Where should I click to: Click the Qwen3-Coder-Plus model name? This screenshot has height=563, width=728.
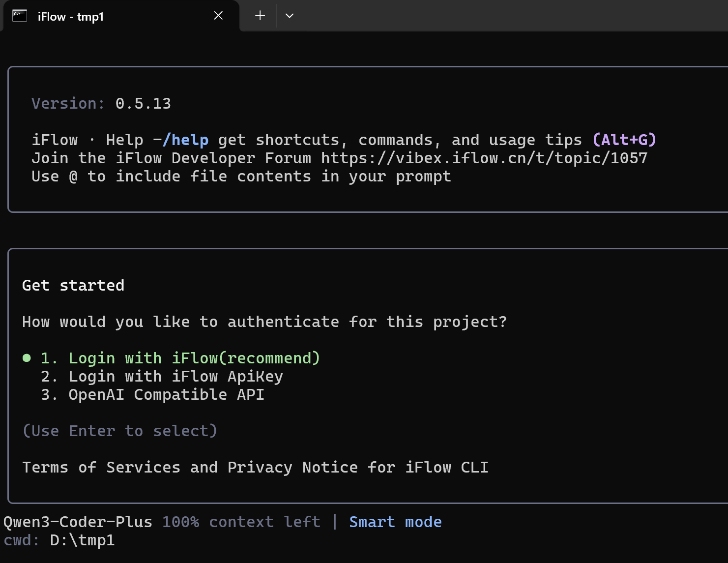[x=78, y=522]
